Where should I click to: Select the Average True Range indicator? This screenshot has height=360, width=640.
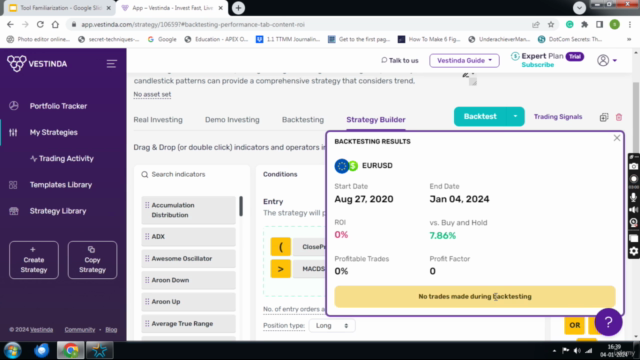pyautogui.click(x=189, y=324)
